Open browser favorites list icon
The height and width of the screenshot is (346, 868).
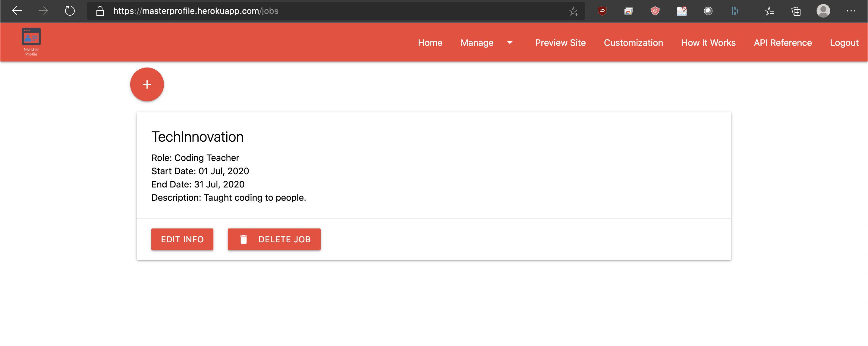769,11
